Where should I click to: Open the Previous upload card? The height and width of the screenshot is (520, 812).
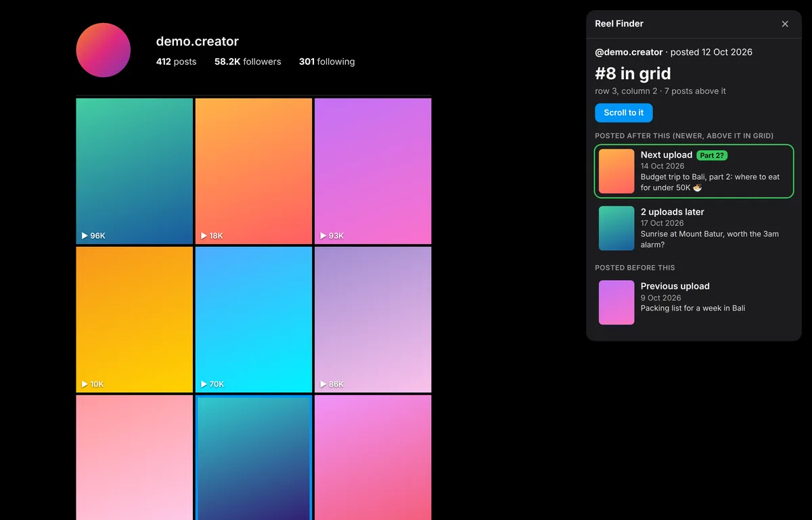694,302
